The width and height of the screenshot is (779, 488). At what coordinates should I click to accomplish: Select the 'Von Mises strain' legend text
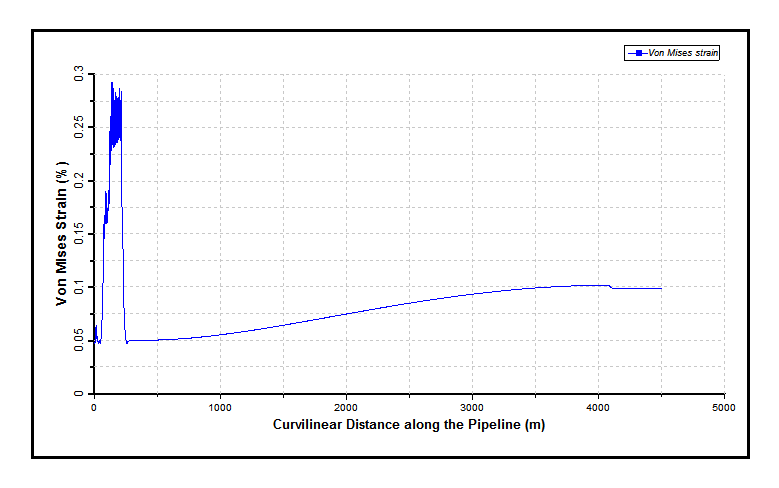683,53
